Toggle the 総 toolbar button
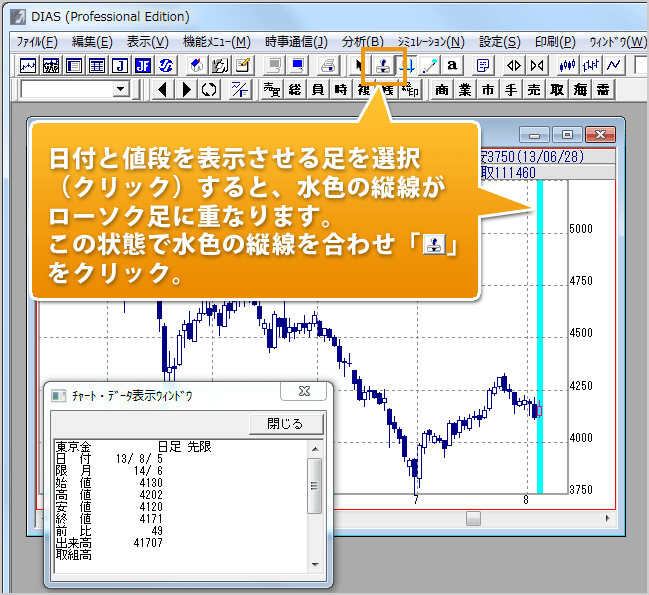Viewport: 649px width, 595px height. tap(294, 90)
